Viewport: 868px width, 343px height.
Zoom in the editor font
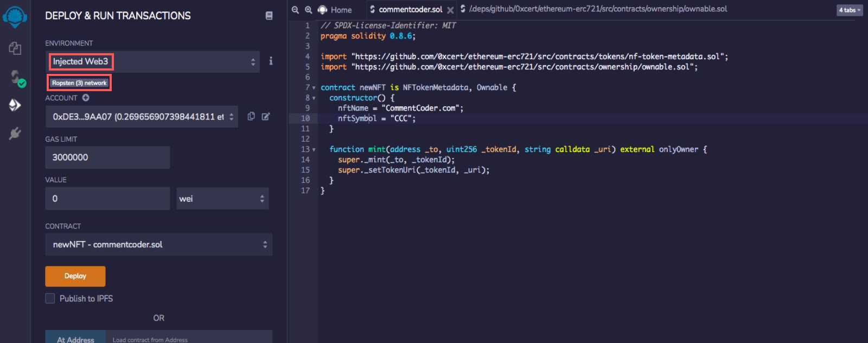(x=308, y=10)
